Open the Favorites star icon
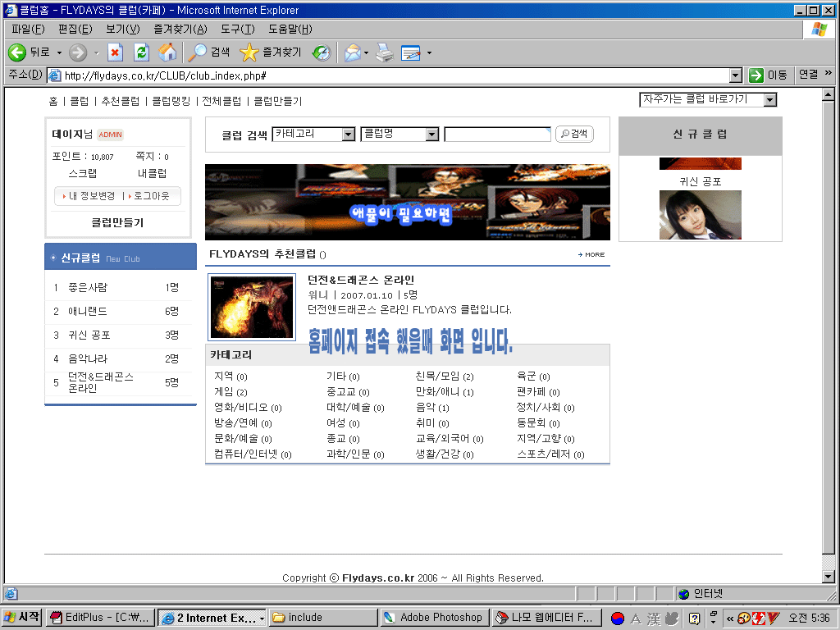 point(249,52)
